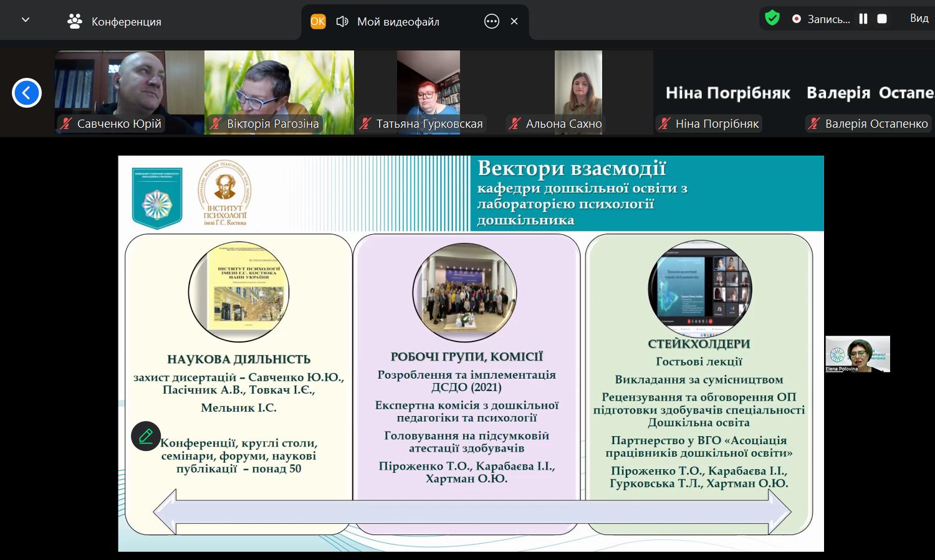
Task: Click the green encryption shield icon
Action: tap(772, 18)
